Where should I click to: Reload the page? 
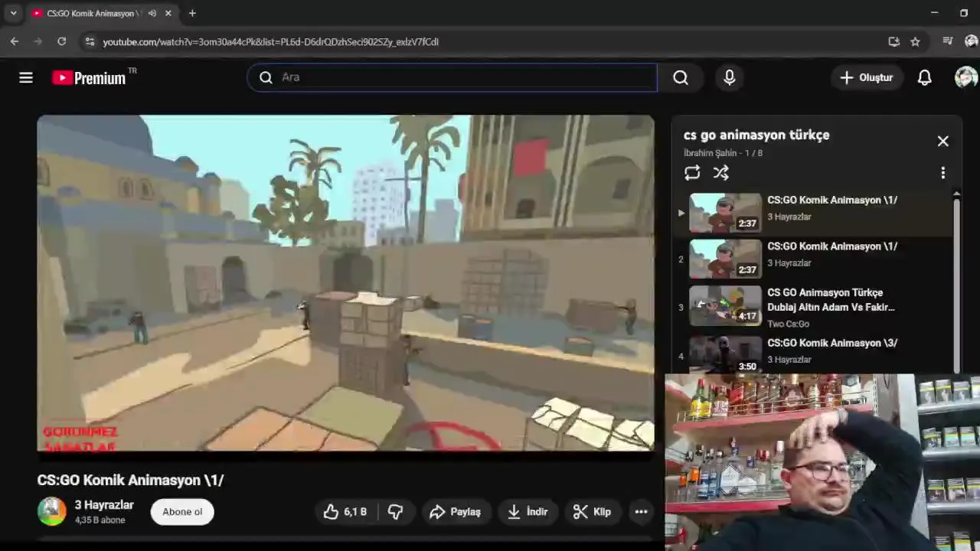(62, 41)
